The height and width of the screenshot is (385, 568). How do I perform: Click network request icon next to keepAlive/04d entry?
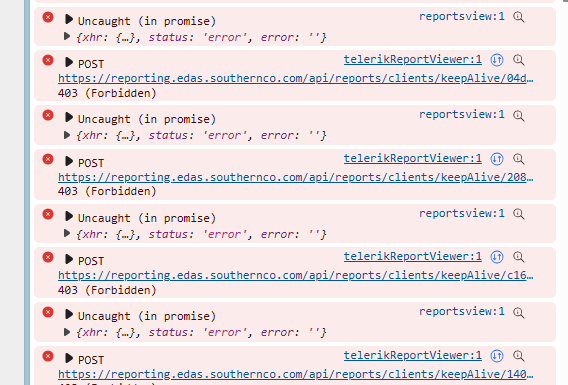click(x=497, y=60)
